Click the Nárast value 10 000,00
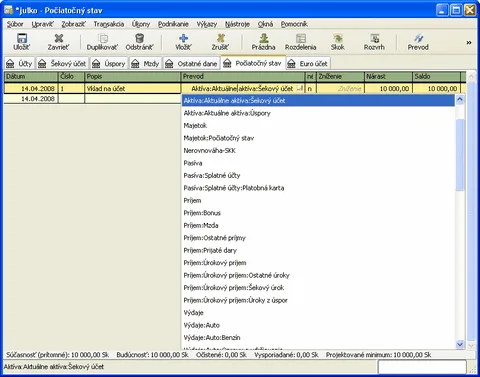 click(x=388, y=89)
